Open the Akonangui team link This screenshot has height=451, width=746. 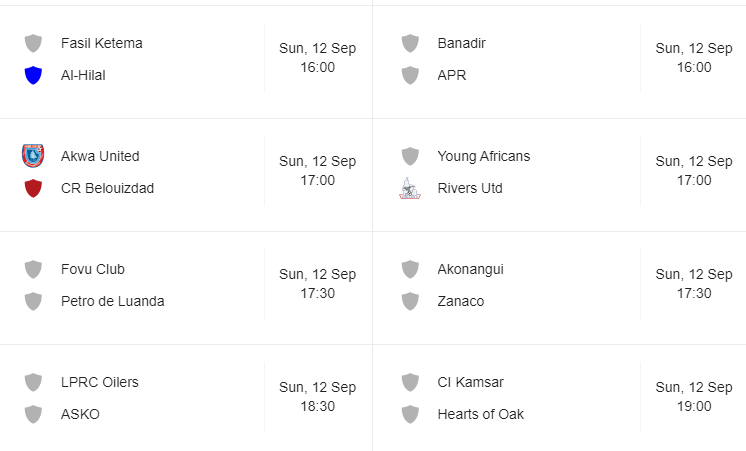[471, 269]
